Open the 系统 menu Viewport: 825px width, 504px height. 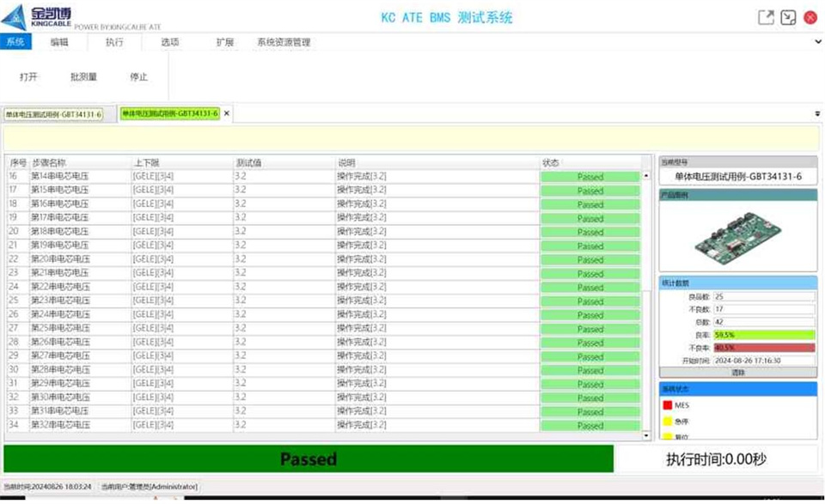pyautogui.click(x=15, y=41)
